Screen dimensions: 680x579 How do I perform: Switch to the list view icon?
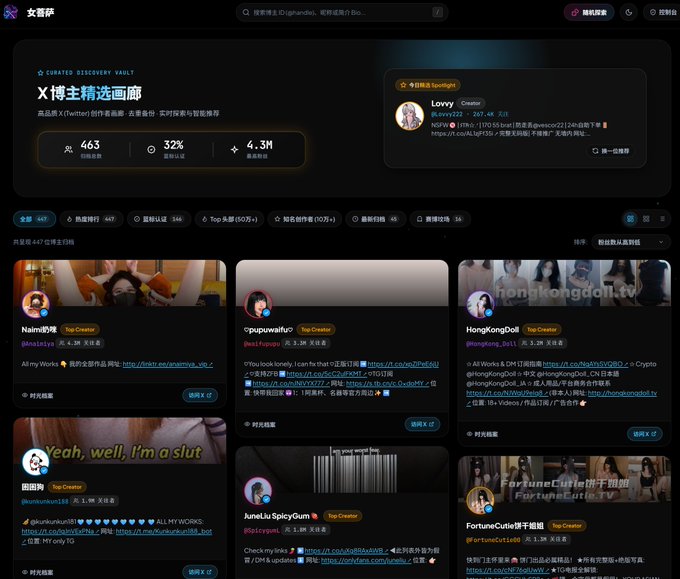662,219
